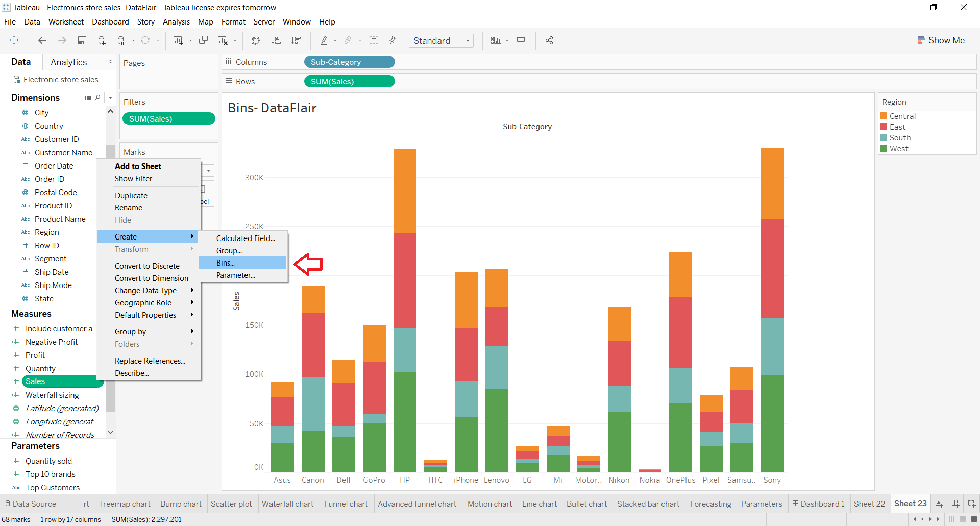Expand the Change Data Type submenu

(x=192, y=290)
